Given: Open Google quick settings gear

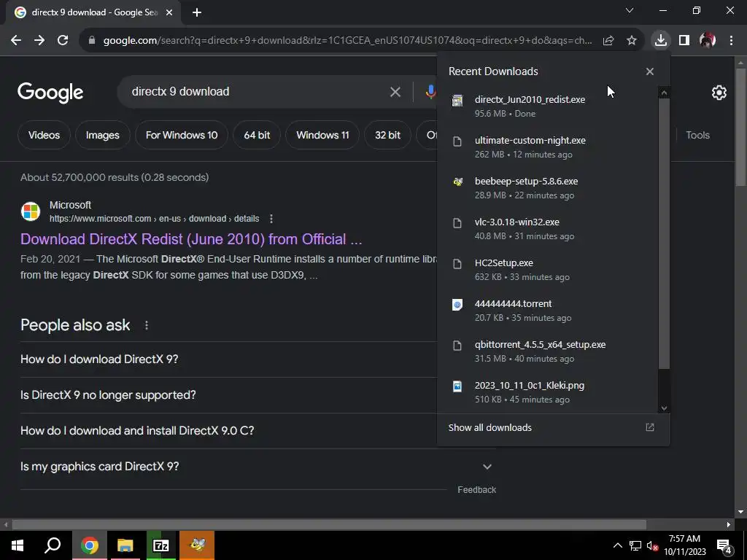Looking at the screenshot, I should 719,93.
